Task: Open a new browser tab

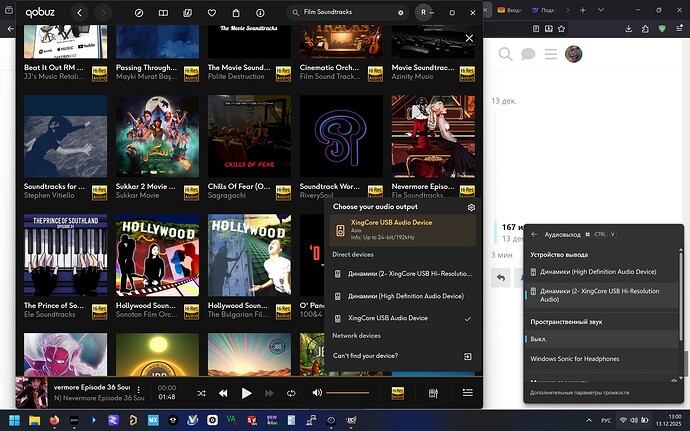Action: pyautogui.click(x=583, y=10)
